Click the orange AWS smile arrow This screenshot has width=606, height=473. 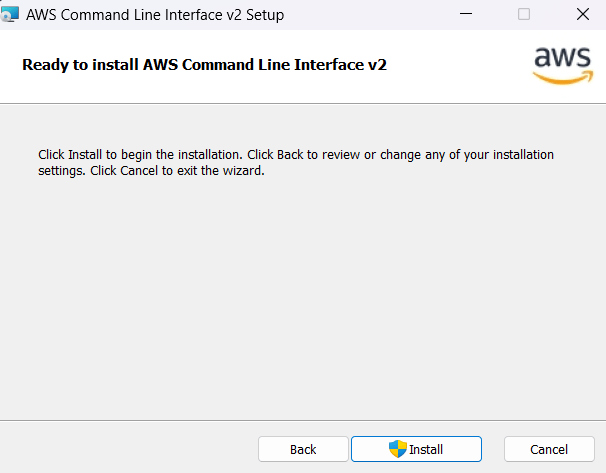(563, 76)
